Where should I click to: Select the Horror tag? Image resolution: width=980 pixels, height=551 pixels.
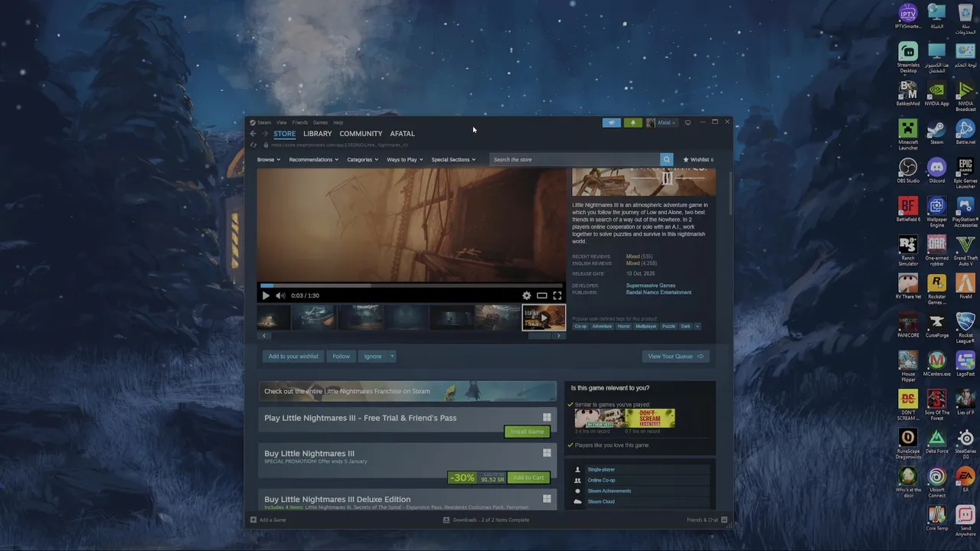point(624,327)
